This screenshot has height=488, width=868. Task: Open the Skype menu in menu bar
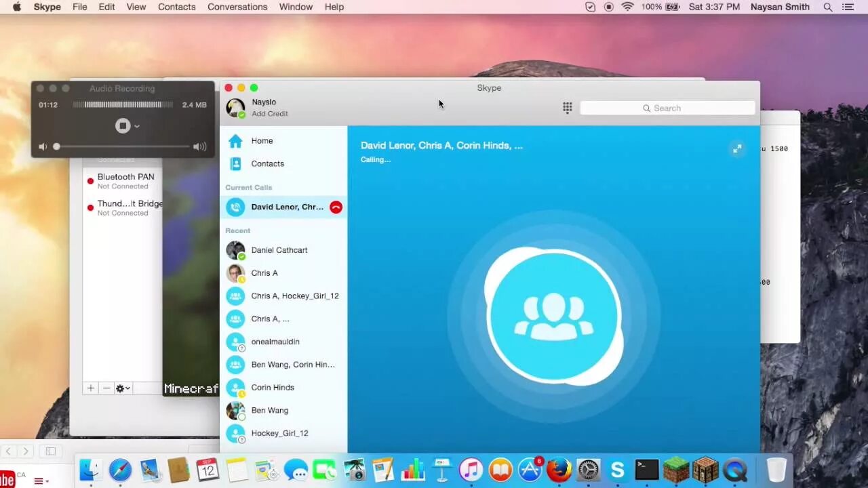pos(47,7)
